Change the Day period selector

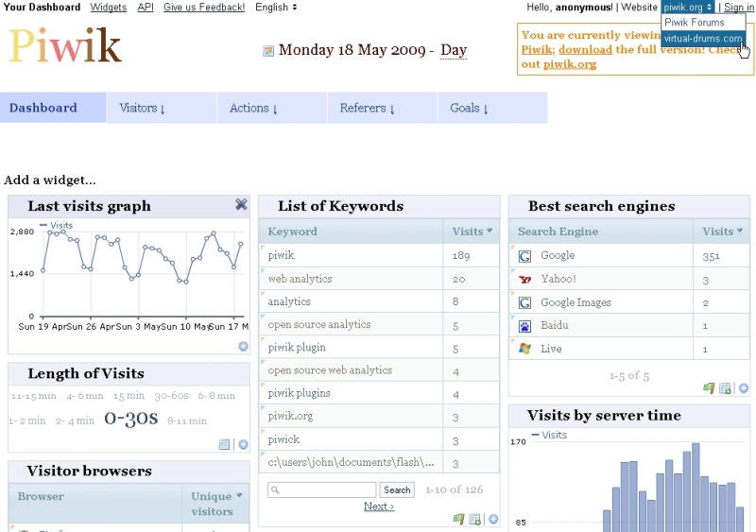click(454, 50)
